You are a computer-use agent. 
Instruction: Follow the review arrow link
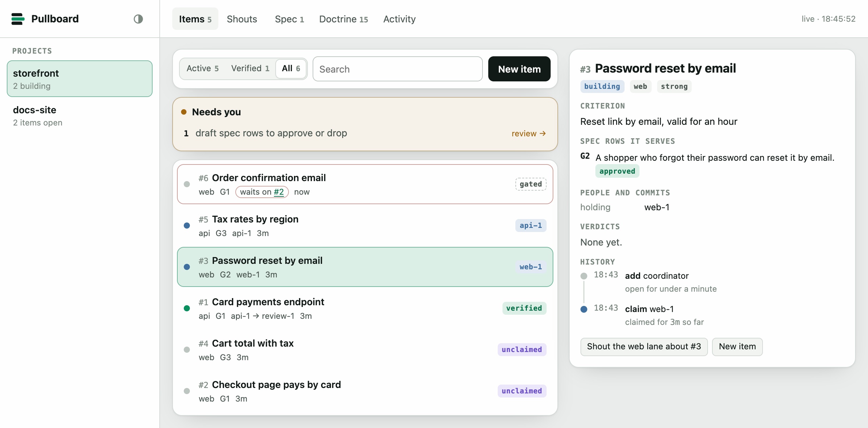pos(529,134)
